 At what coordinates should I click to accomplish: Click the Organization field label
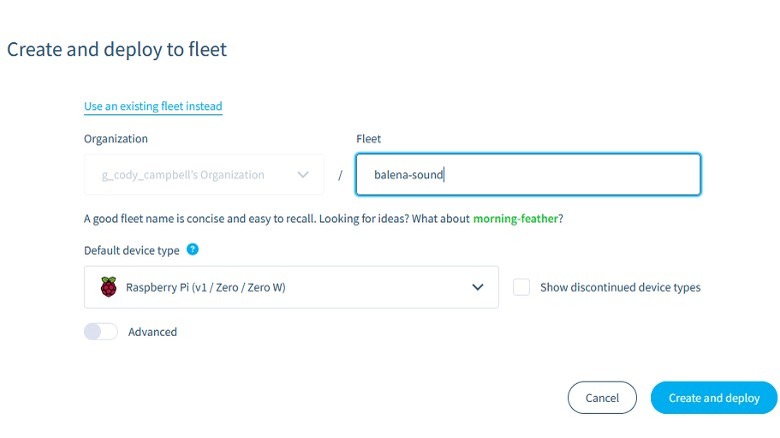point(116,139)
